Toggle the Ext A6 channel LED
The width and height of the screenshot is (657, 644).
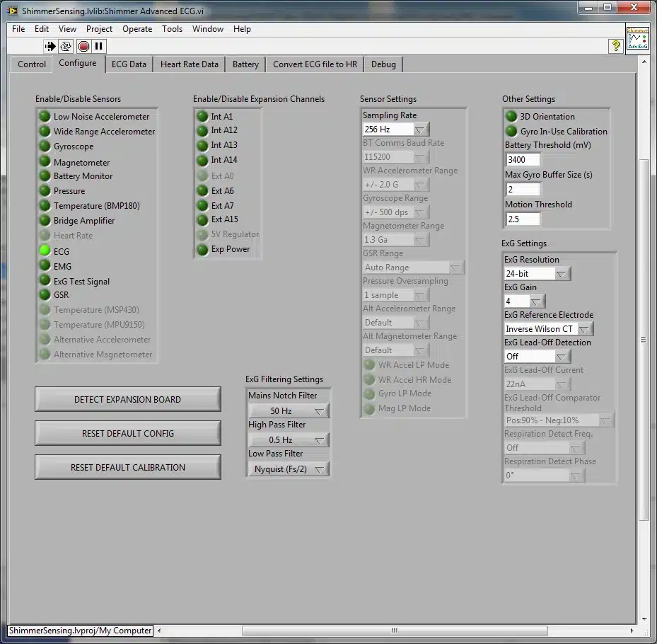tap(202, 191)
